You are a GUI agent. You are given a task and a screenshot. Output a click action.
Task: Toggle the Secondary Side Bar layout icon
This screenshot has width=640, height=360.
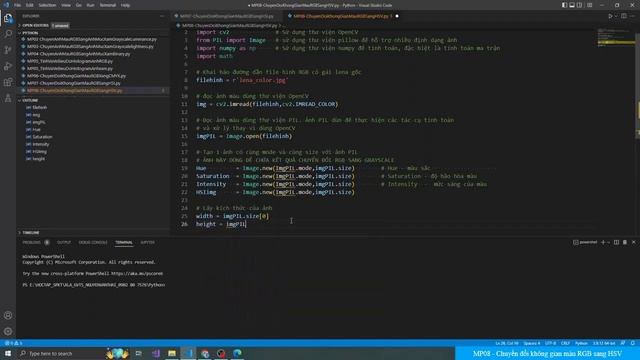[580, 5]
